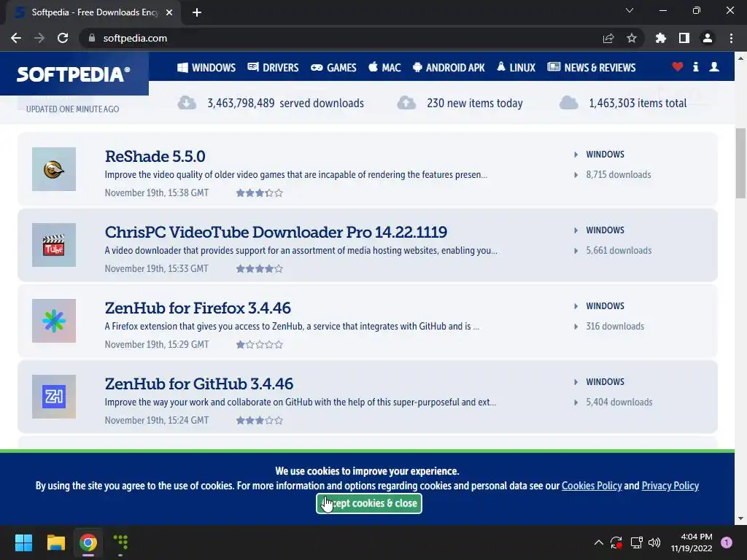The height and width of the screenshot is (560, 747).
Task: Open Windows Start menu
Action: point(23,542)
